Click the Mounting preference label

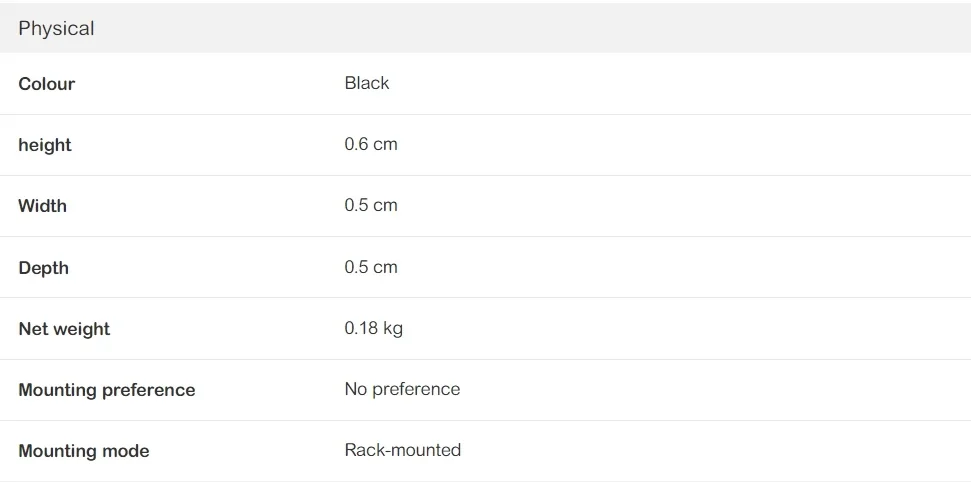coord(106,390)
